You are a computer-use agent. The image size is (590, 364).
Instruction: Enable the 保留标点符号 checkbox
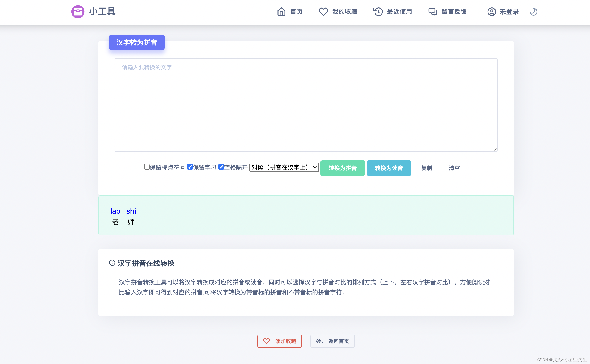click(x=146, y=167)
